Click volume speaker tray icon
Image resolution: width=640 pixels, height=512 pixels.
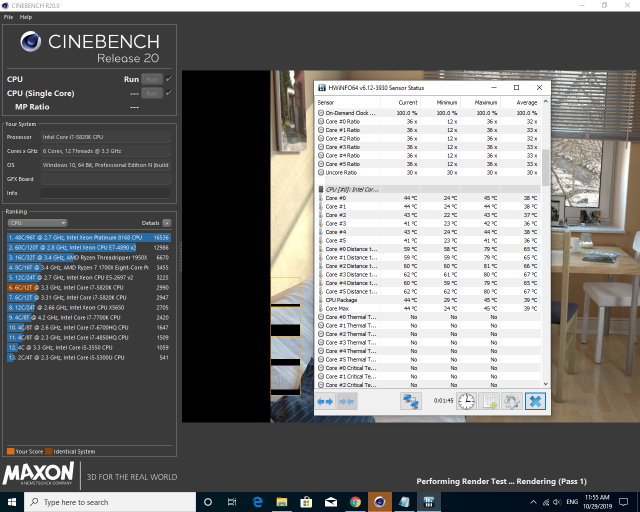(x=557, y=502)
